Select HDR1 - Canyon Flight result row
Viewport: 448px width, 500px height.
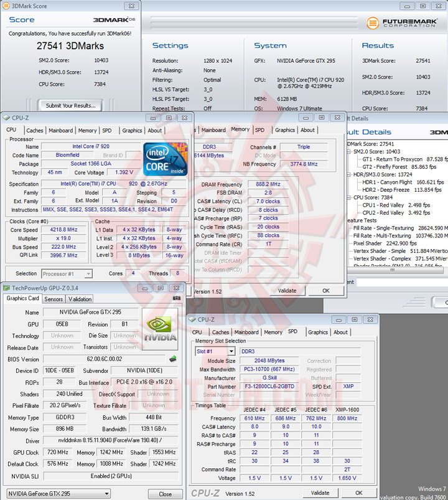(x=403, y=182)
